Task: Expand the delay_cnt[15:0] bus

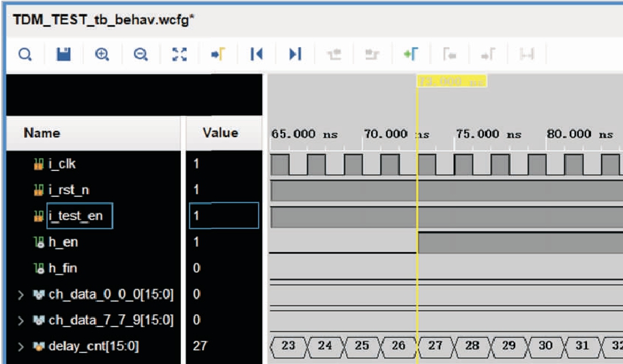Action: point(20,346)
